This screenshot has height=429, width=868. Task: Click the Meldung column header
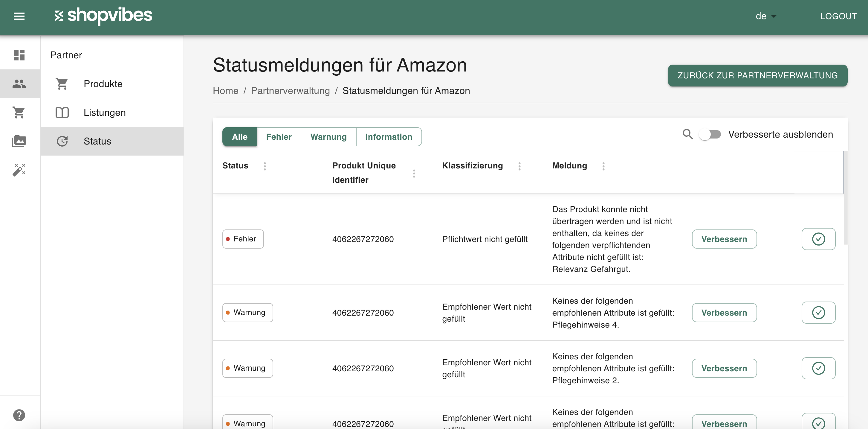point(569,166)
